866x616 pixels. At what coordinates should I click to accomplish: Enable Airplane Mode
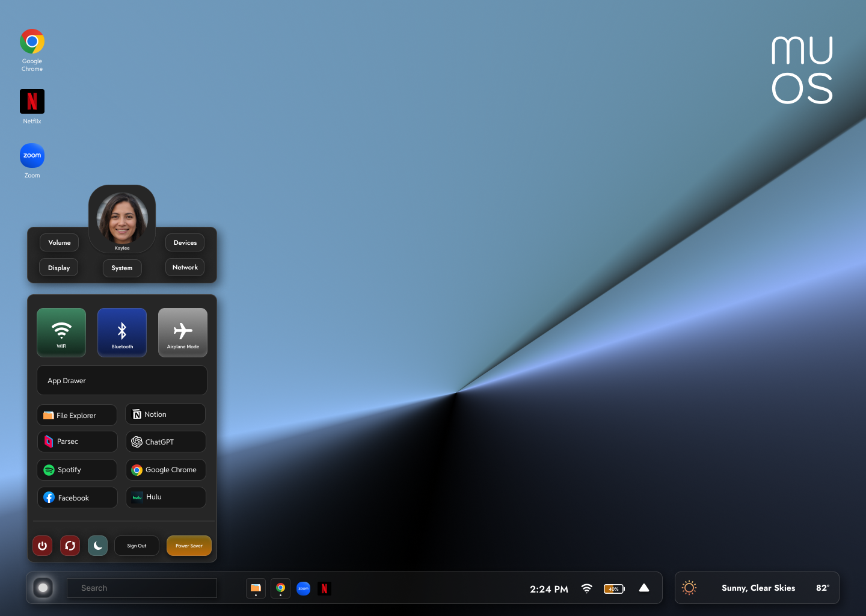click(182, 332)
